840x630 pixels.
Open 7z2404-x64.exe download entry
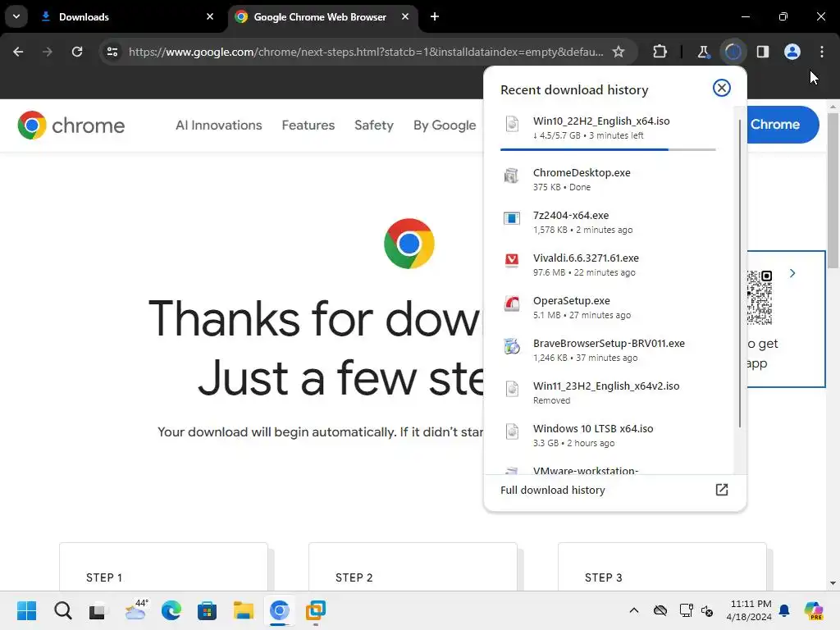pos(608,222)
